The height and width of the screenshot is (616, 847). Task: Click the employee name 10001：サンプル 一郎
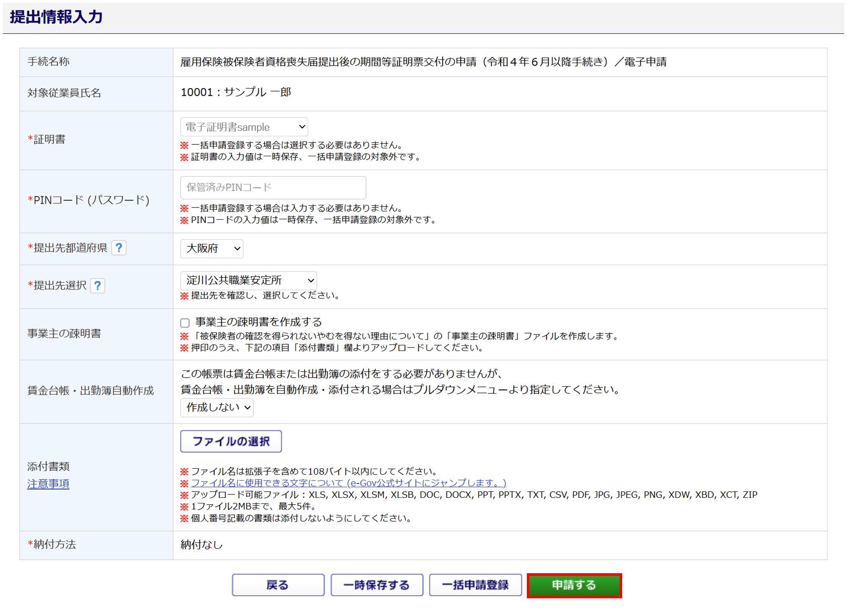point(236,92)
